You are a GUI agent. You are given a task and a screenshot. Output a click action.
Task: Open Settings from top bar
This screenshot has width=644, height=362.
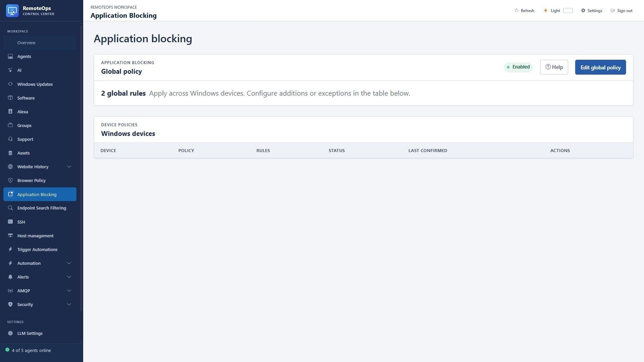592,11
